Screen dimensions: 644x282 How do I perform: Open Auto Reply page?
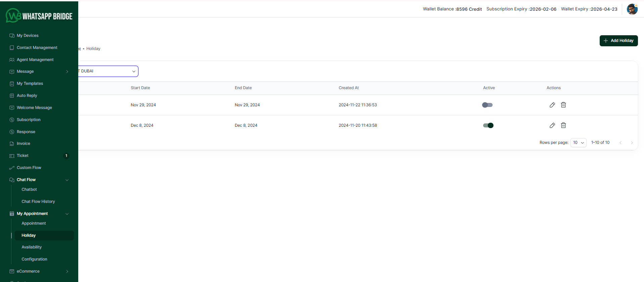click(x=27, y=96)
